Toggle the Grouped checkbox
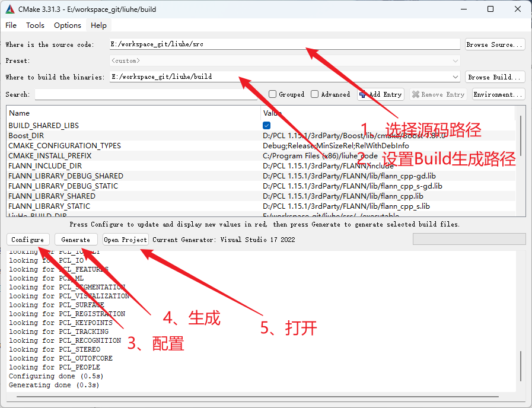 [x=273, y=94]
